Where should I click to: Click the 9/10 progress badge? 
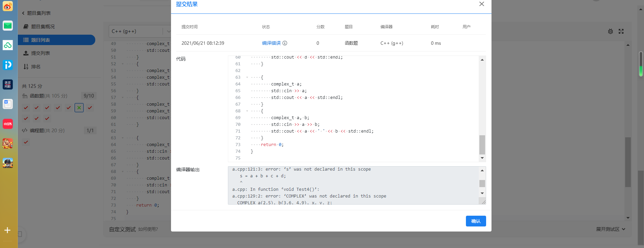click(x=89, y=96)
